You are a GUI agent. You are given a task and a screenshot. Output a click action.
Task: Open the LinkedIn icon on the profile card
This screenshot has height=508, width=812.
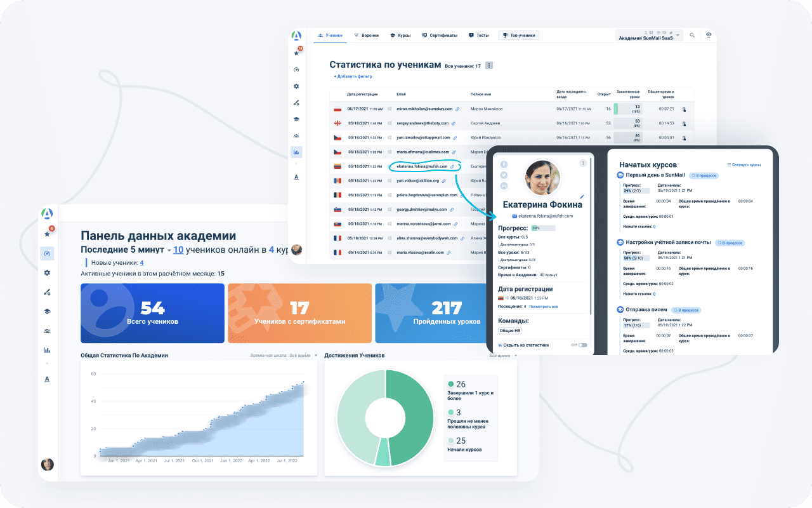504,185
